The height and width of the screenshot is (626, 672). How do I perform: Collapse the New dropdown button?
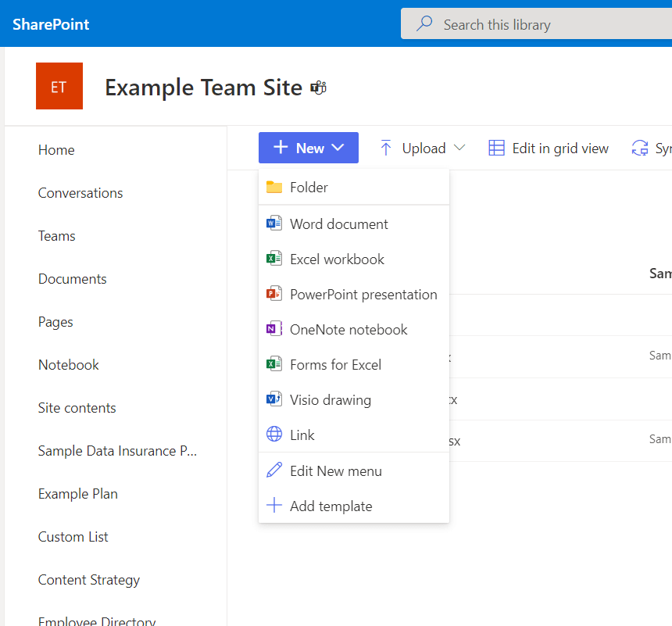(x=309, y=148)
